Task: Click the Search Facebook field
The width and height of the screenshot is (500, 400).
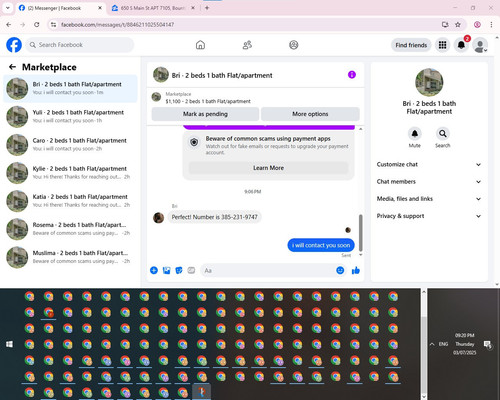Action: click(x=80, y=45)
